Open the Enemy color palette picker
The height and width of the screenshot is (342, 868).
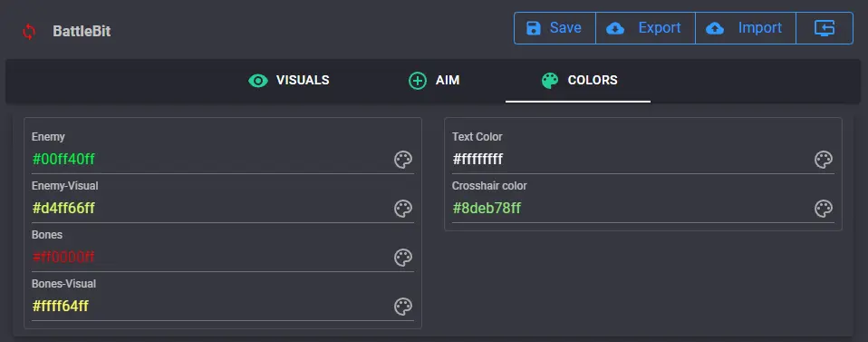403,160
